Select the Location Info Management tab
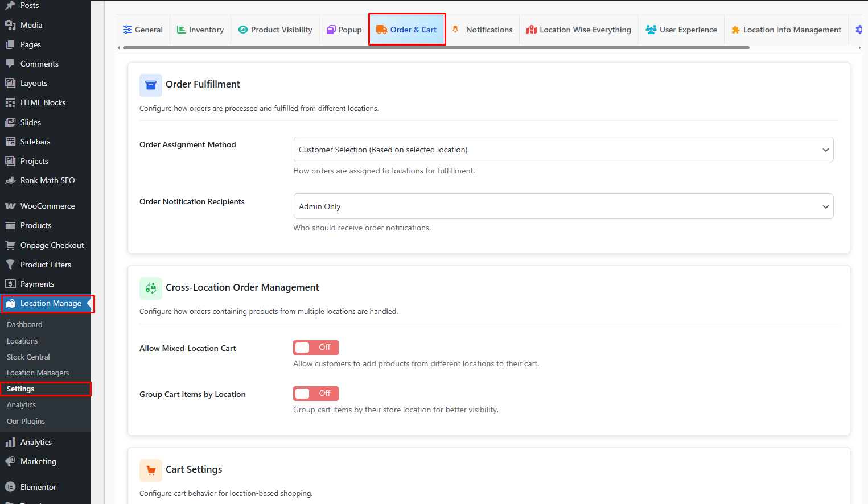Viewport: 868px width, 504px height. (x=787, y=30)
